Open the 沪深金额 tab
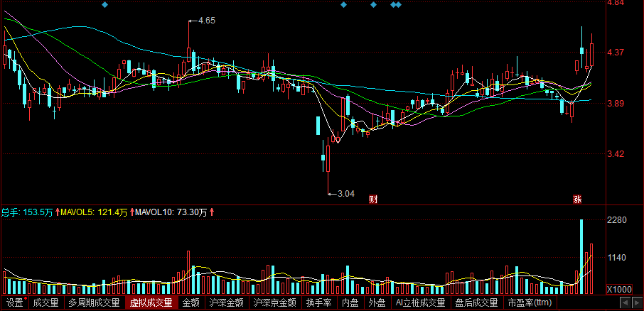Screen dimensions: 644x311 pyautogui.click(x=226, y=303)
